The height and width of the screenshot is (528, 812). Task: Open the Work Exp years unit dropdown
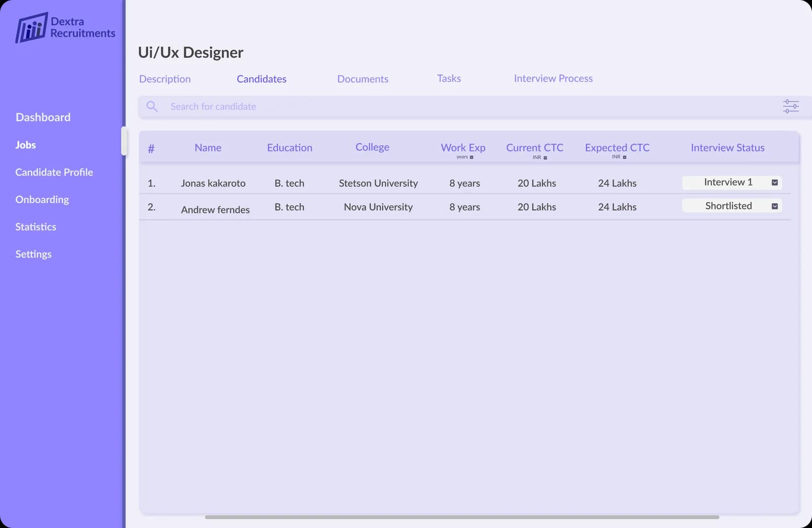pos(471,157)
